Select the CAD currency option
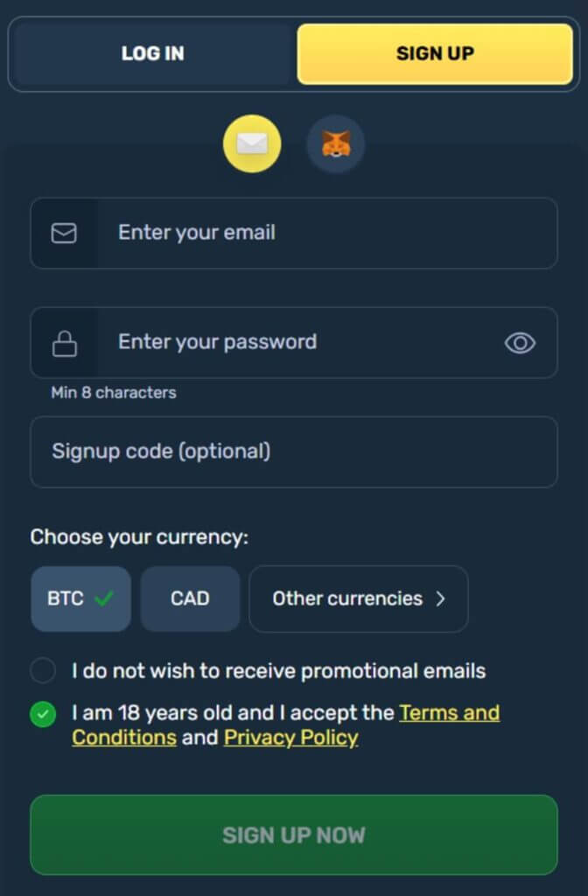The height and width of the screenshot is (896, 588). [190, 598]
